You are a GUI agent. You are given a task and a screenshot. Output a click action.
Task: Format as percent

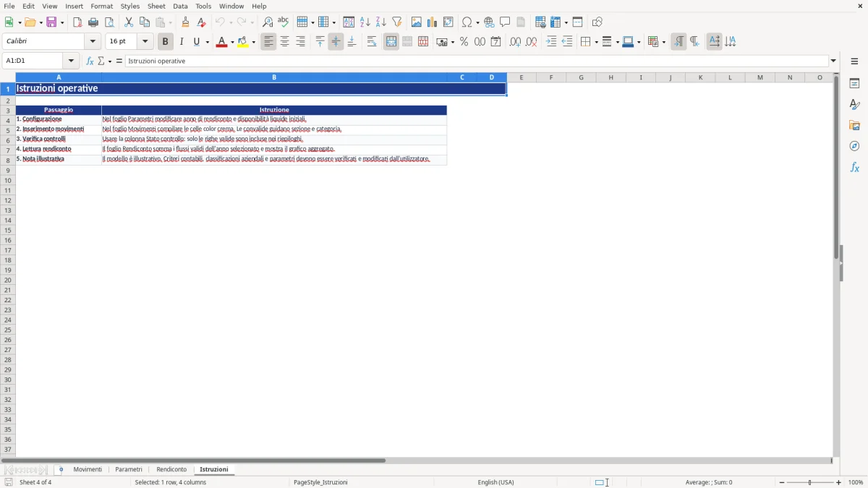(464, 42)
